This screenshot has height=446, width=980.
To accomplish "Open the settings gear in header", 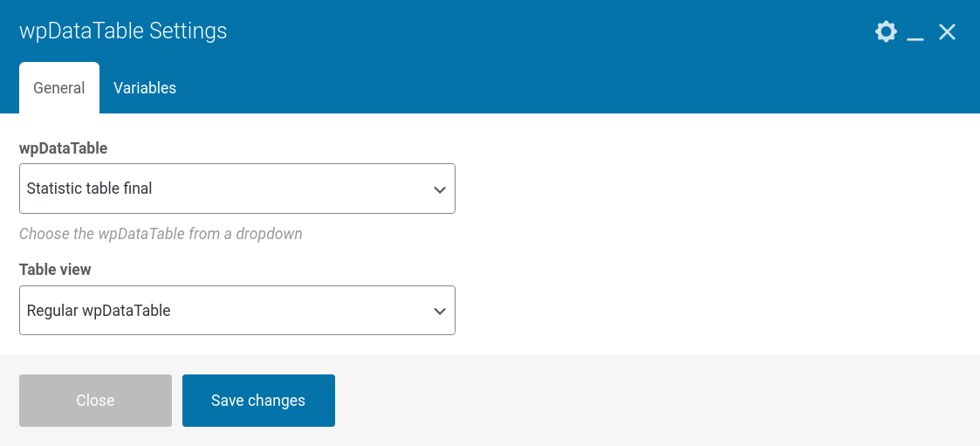I will [x=886, y=31].
